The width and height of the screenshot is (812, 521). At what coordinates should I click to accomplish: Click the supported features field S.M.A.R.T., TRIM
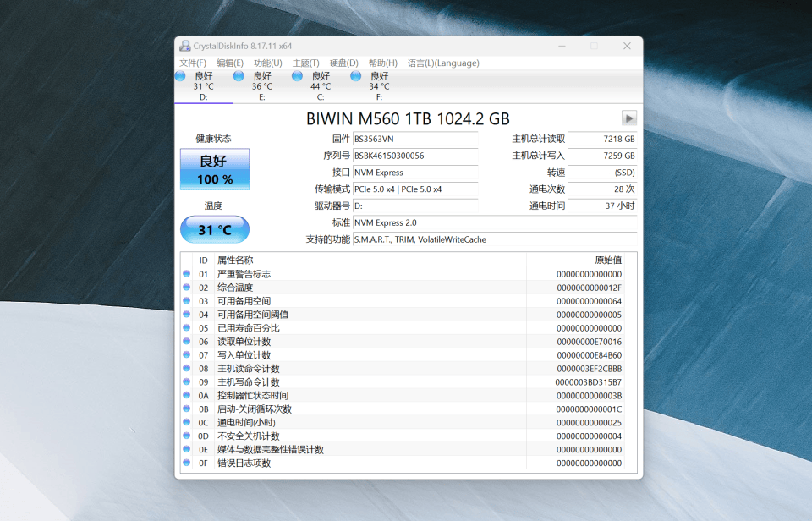[495, 239]
